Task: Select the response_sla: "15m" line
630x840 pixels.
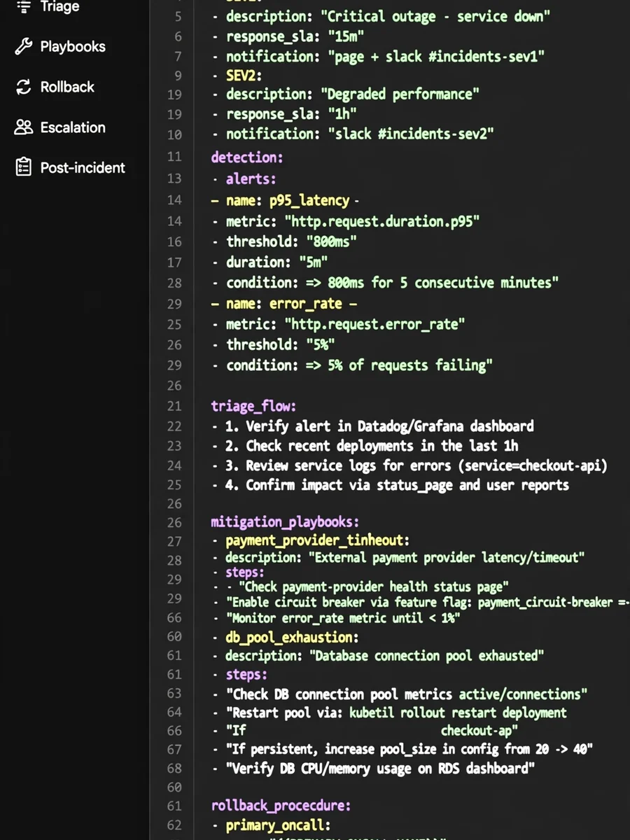Action: [x=288, y=36]
